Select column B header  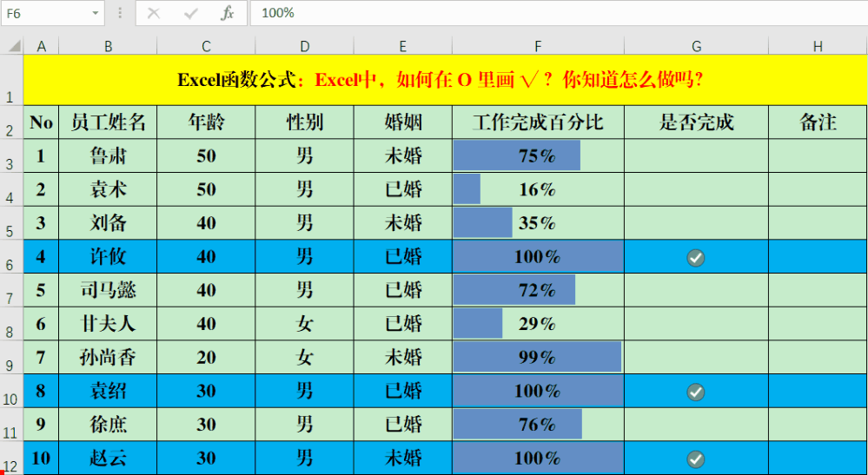point(108,46)
